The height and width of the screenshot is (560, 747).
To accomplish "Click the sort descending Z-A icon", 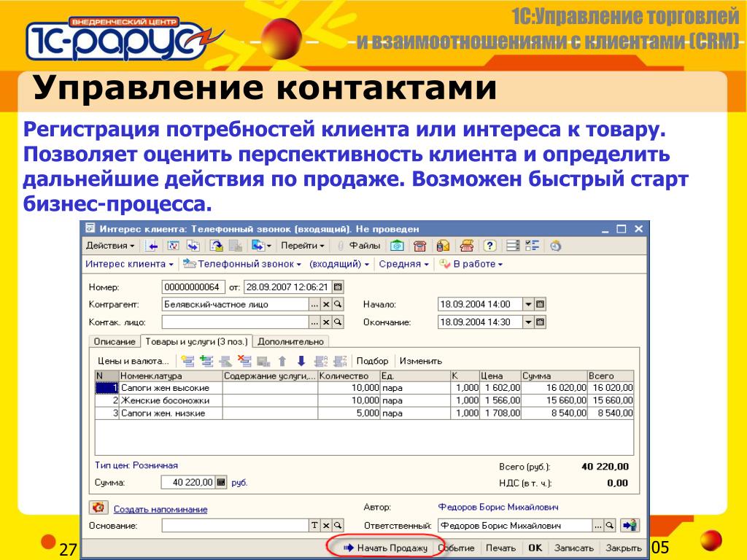I will (340, 361).
